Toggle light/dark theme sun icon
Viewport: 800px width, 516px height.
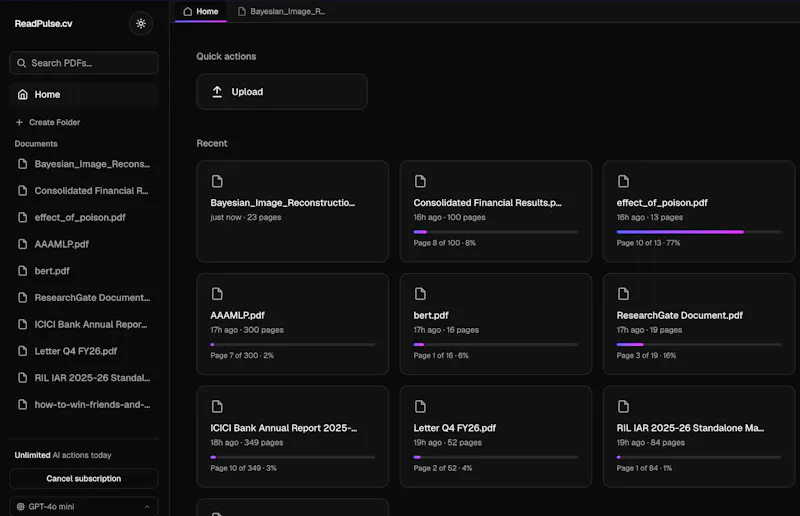tap(141, 23)
